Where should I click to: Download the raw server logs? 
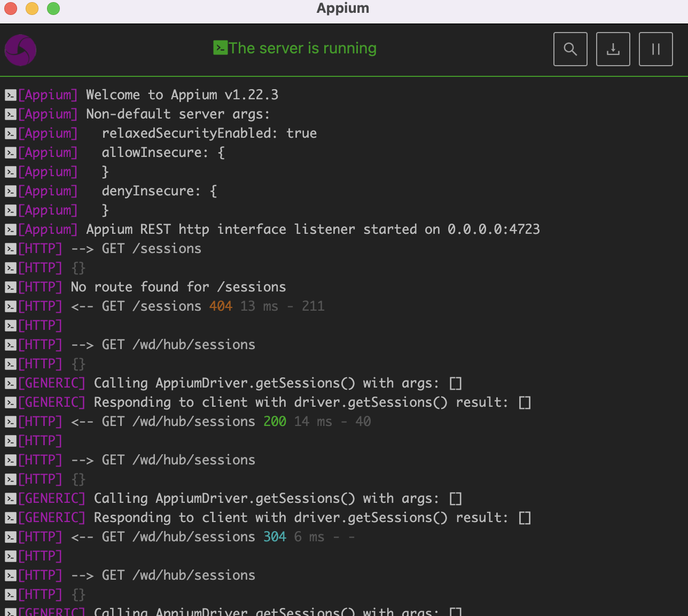point(613,49)
